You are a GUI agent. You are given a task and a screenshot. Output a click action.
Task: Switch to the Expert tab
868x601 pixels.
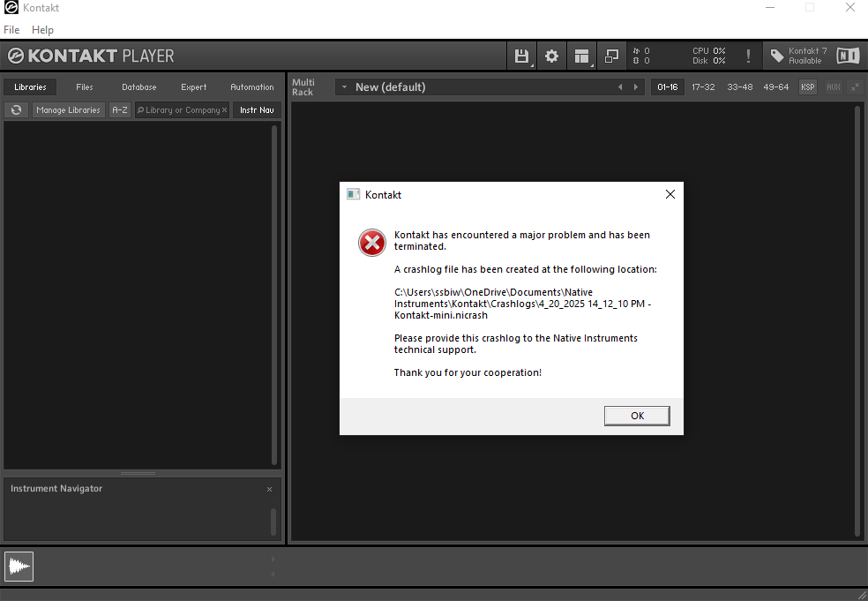coord(194,87)
